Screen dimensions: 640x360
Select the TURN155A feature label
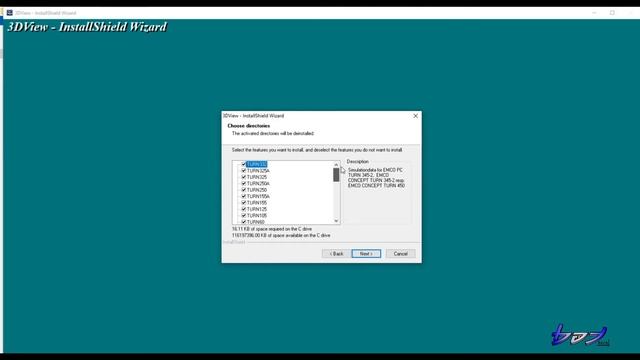258,196
